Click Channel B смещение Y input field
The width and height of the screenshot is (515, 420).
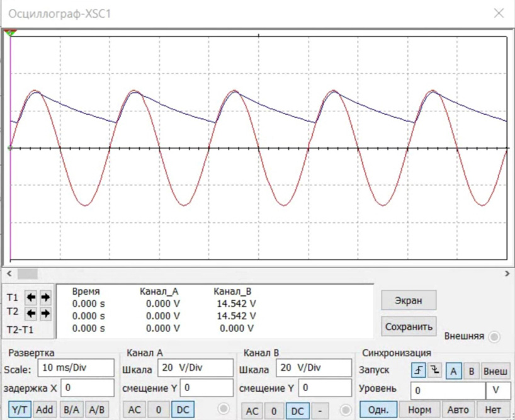click(x=325, y=388)
